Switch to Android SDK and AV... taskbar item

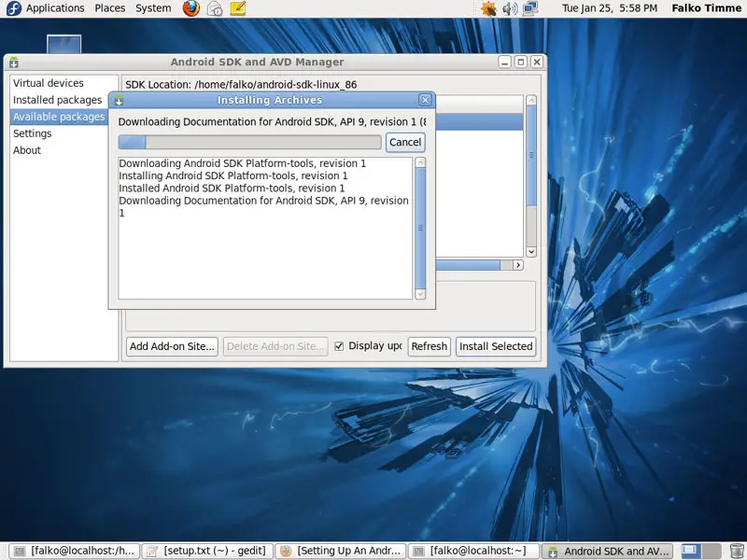[608, 551]
